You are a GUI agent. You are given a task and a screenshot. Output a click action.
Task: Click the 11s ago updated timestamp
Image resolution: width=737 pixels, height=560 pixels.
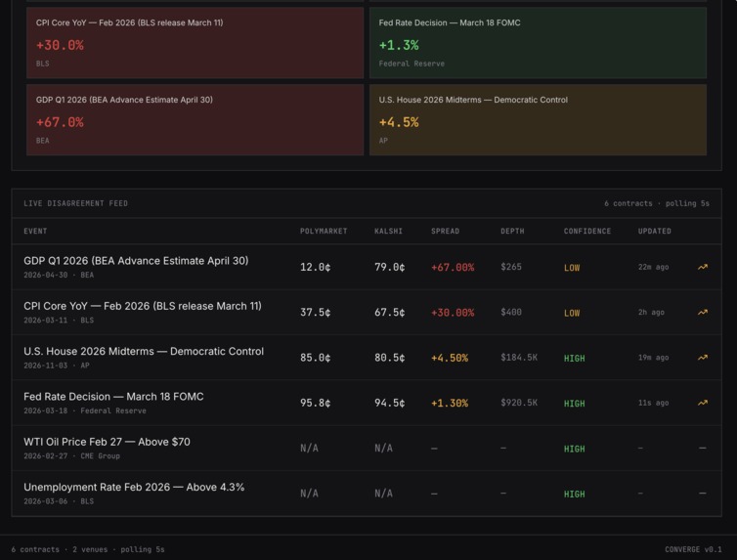click(x=653, y=403)
